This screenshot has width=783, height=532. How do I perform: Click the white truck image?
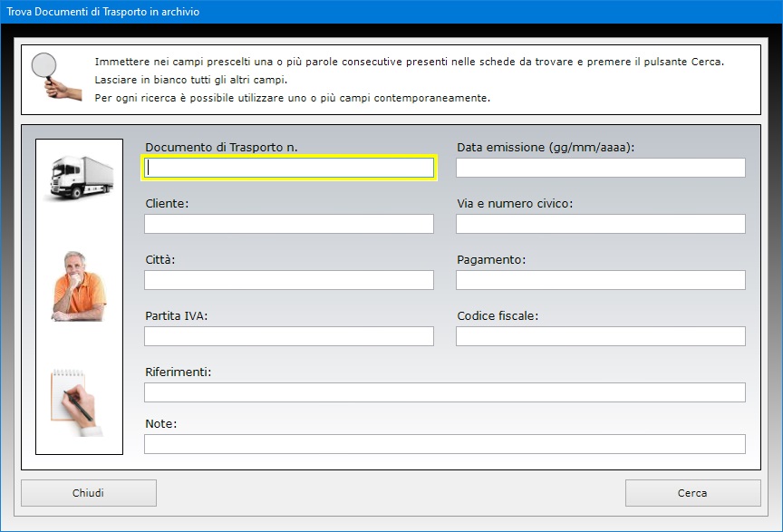tap(82, 178)
